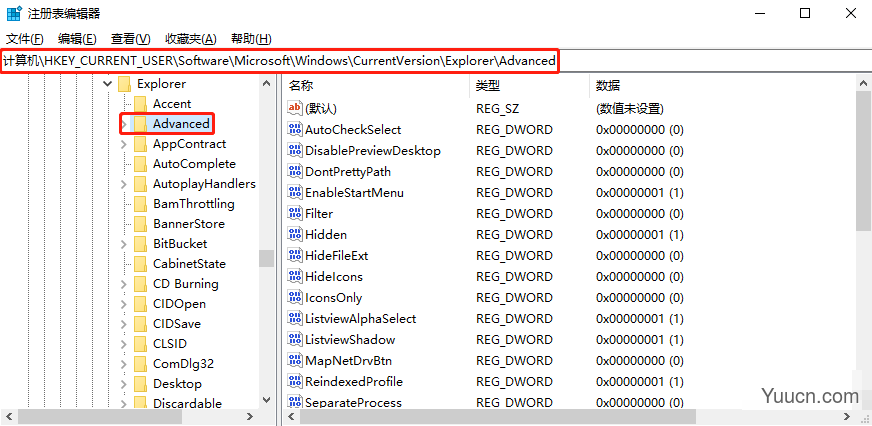The width and height of the screenshot is (872, 426).
Task: Click the BannerStore folder icon
Action: click(x=140, y=224)
